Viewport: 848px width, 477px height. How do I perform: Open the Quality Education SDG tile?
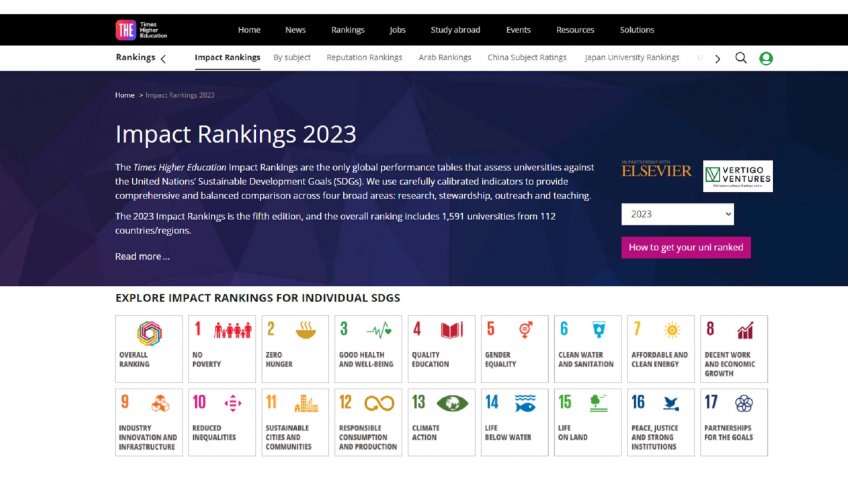pos(441,349)
